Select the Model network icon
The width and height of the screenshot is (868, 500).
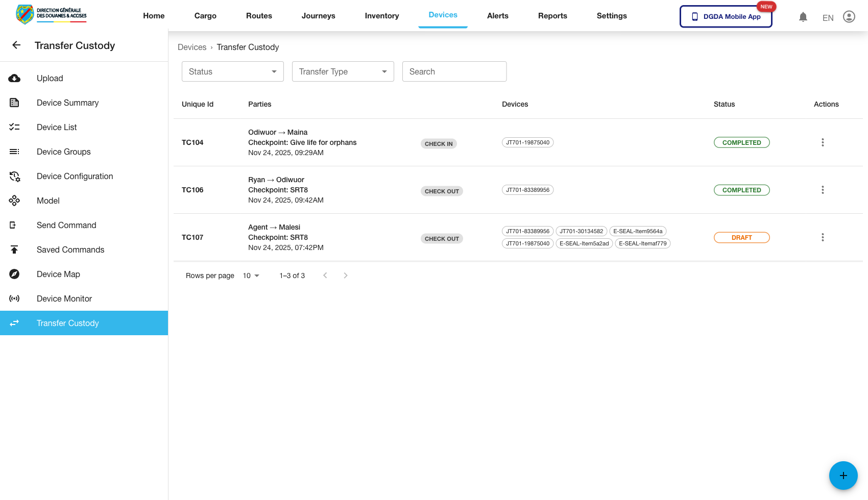coord(14,201)
